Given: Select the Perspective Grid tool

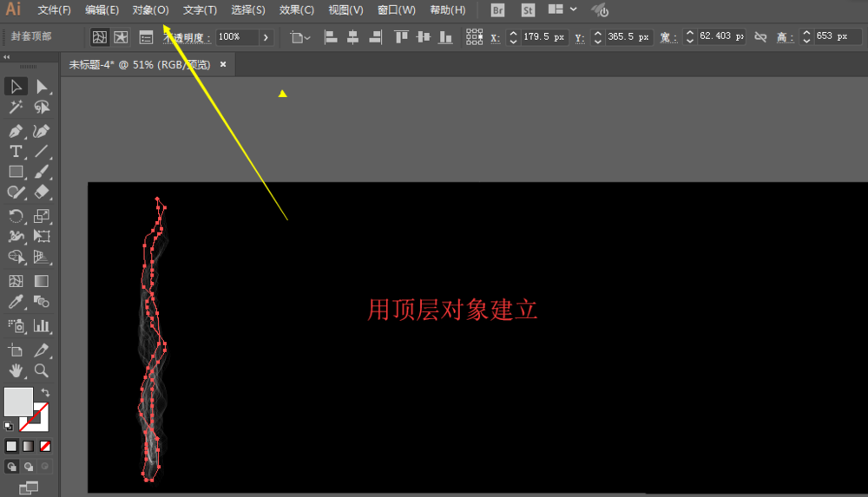Looking at the screenshot, I should coord(42,257).
